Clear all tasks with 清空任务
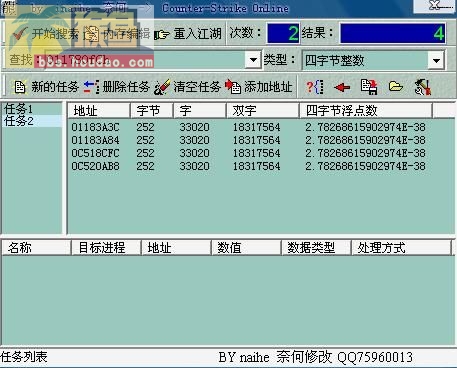This screenshot has height=368, width=457. (x=187, y=87)
